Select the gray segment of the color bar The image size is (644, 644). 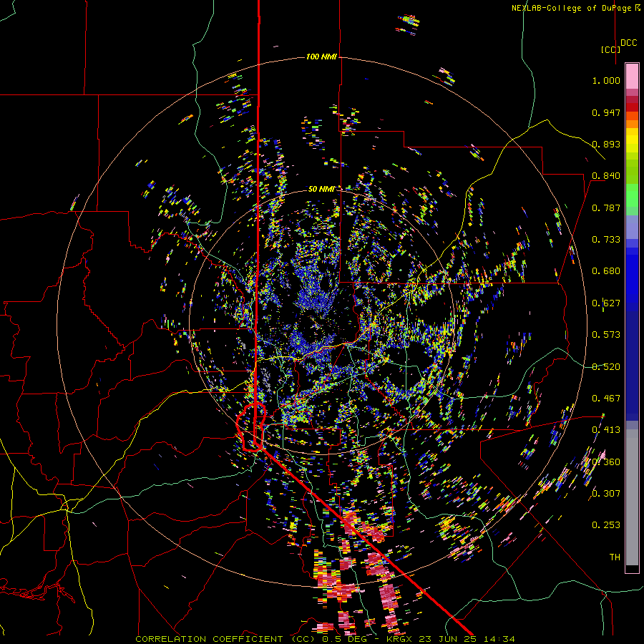click(632, 497)
